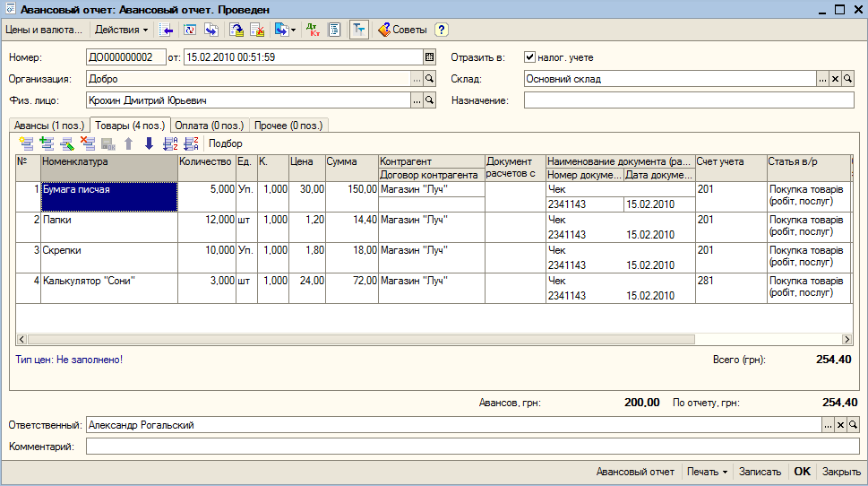Switch to Товары (4 поз.) tab

click(130, 126)
